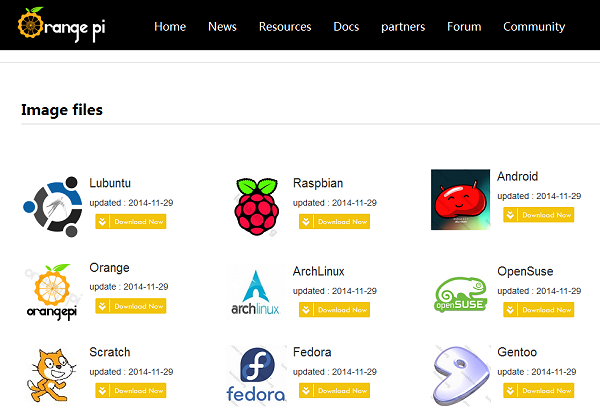Download the Orange image
The width and height of the screenshot is (600, 417).
coord(131,306)
